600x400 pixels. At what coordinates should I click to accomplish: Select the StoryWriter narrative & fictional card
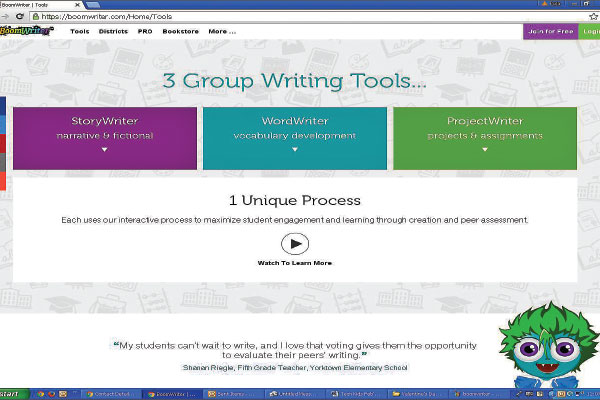coord(105,138)
